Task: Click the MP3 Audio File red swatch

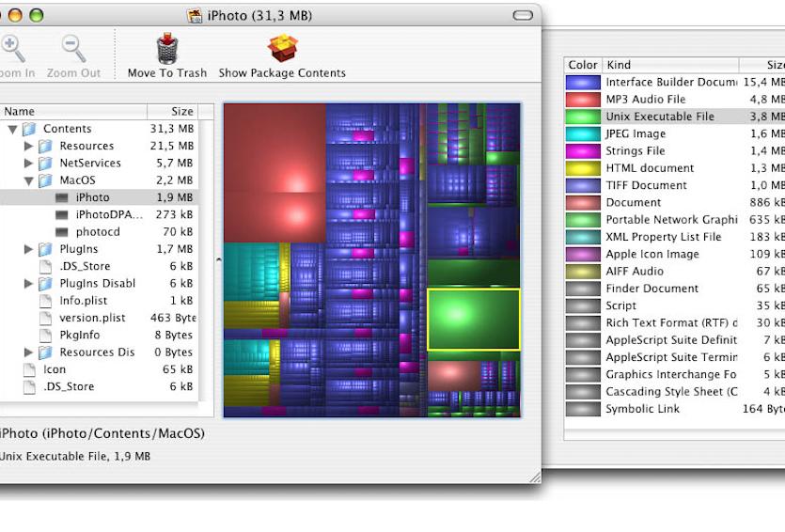Action: (x=583, y=99)
